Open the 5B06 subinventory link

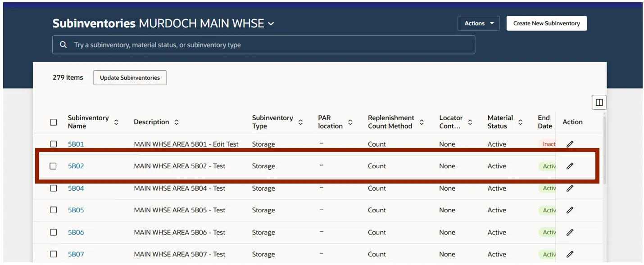pos(76,232)
